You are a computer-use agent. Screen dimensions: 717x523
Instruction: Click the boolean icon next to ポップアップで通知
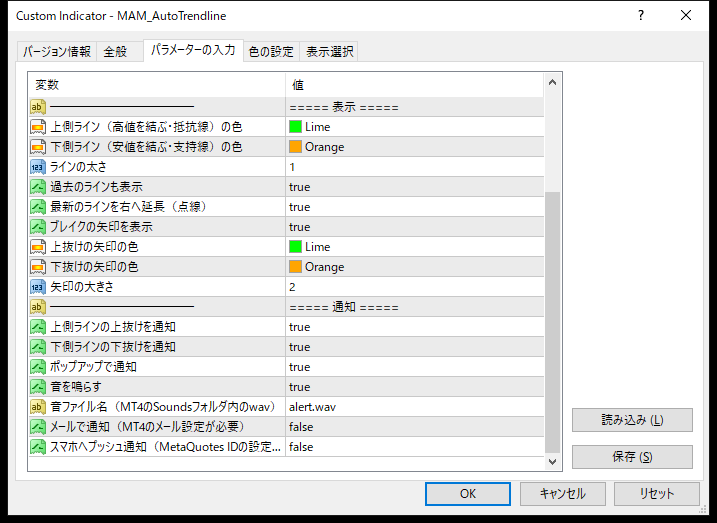click(x=38, y=367)
